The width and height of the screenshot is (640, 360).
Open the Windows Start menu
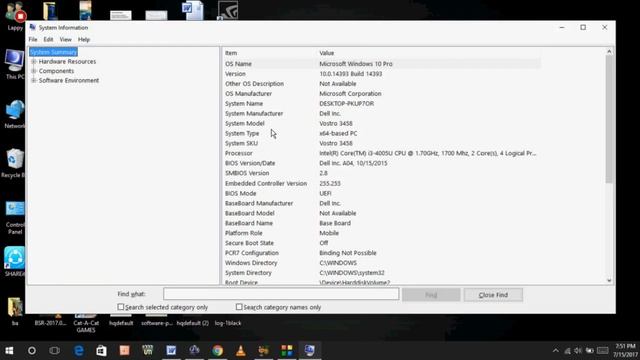click(x=9, y=351)
